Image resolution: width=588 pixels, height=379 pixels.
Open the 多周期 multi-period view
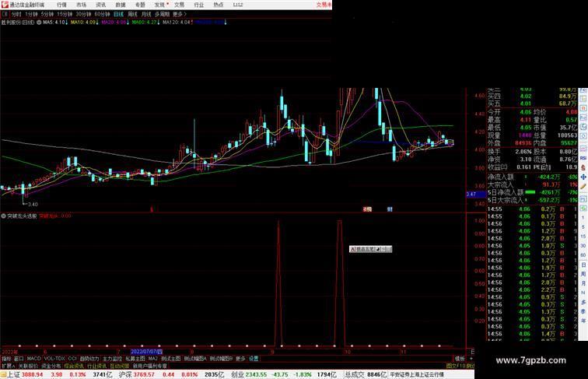(x=162, y=14)
